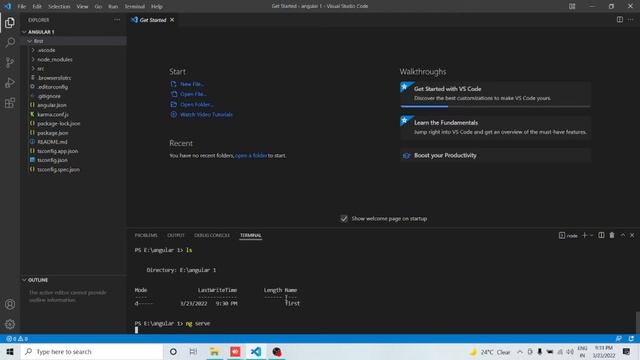Viewport: 640px width, 360px height.
Task: Open tsconfig.spec.json file
Action: pyautogui.click(x=58, y=169)
